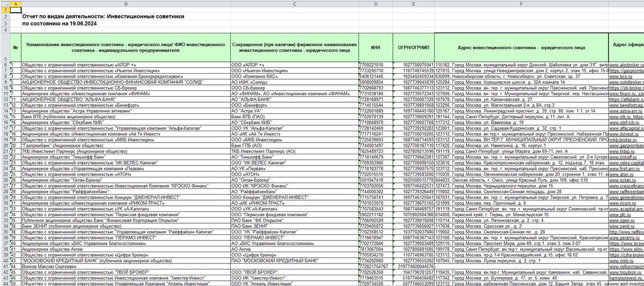Select INN cell '5406121446'
Viewport: 644px width, 286px height.
376,76
